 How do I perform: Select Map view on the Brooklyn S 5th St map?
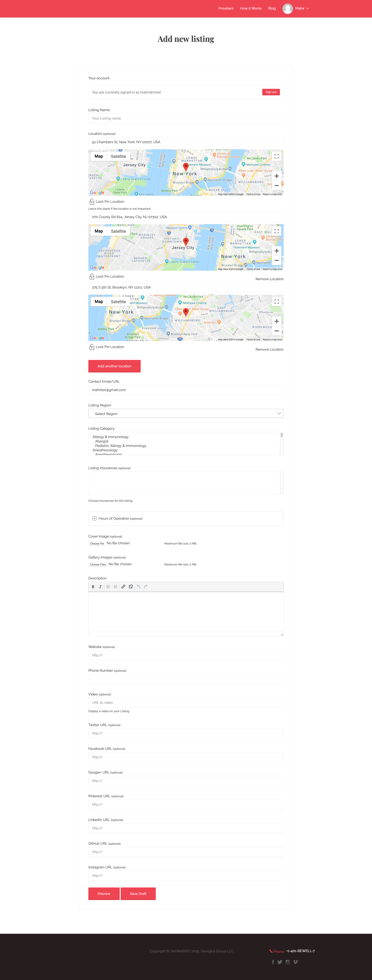[x=99, y=301]
